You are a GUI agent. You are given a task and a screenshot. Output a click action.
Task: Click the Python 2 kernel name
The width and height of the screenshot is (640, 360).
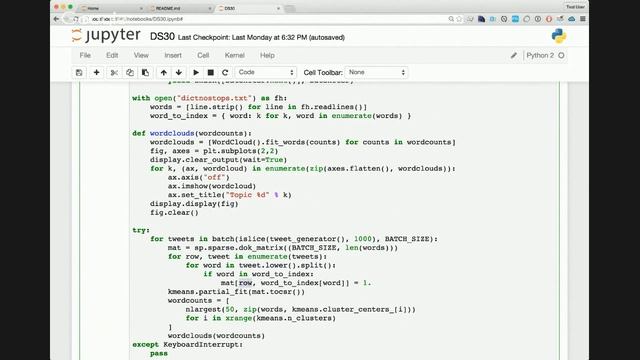(540, 56)
